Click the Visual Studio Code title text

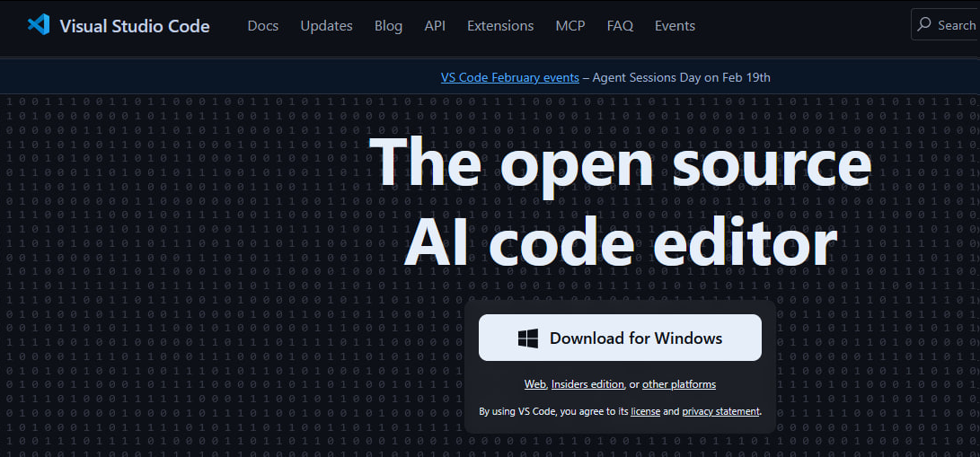[x=134, y=26]
